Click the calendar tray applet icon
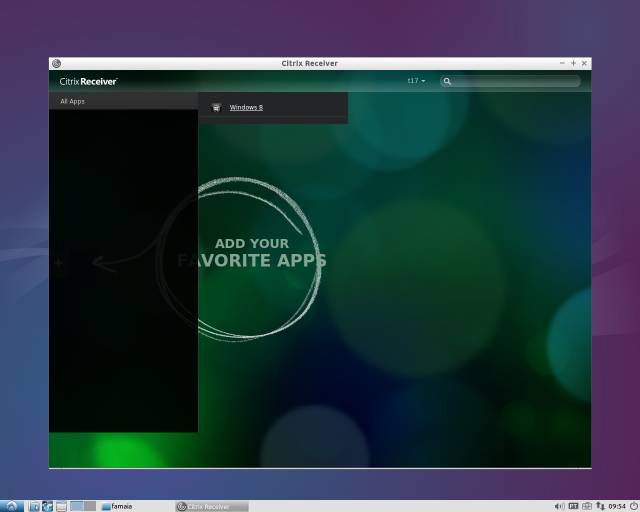The width and height of the screenshot is (640, 512). pyautogui.click(x=587, y=506)
